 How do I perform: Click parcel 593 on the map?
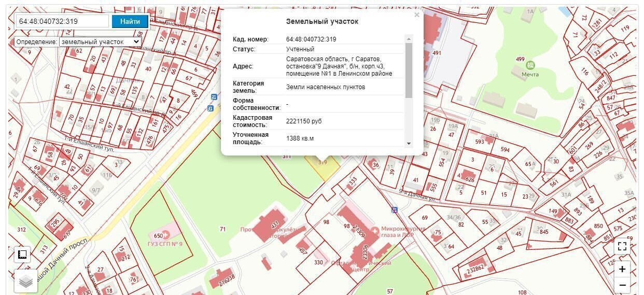coord(480,141)
